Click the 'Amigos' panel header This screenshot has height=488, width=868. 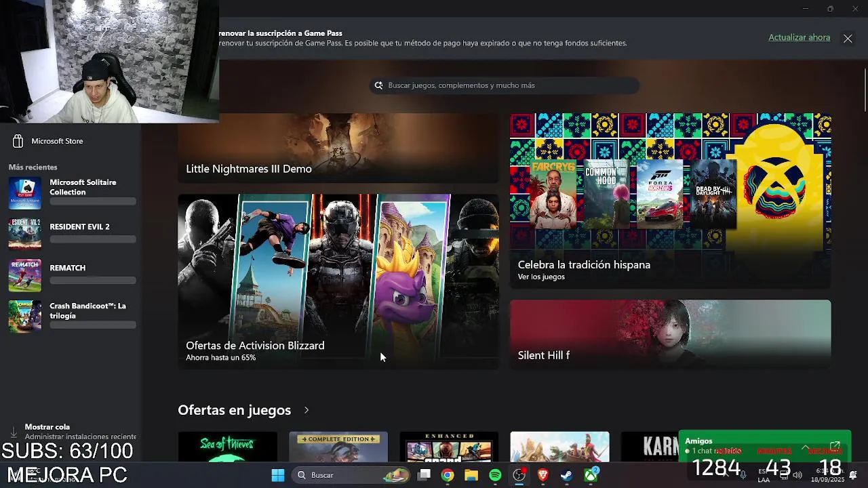click(698, 441)
